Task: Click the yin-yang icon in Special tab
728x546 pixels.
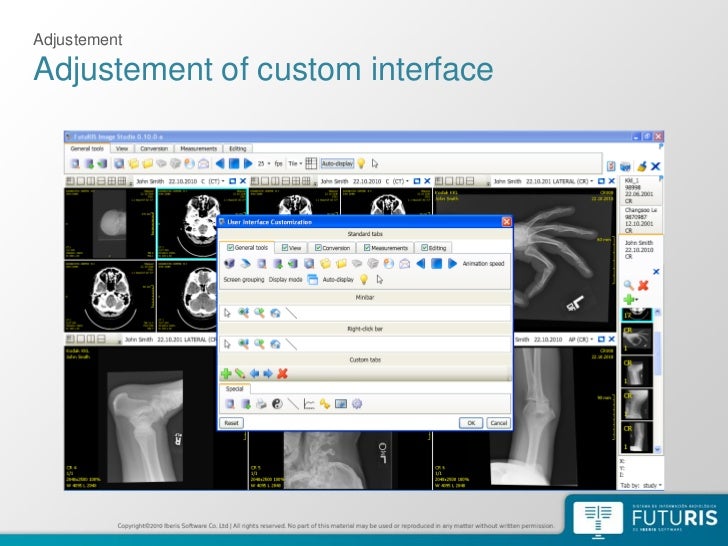Action: coord(277,404)
